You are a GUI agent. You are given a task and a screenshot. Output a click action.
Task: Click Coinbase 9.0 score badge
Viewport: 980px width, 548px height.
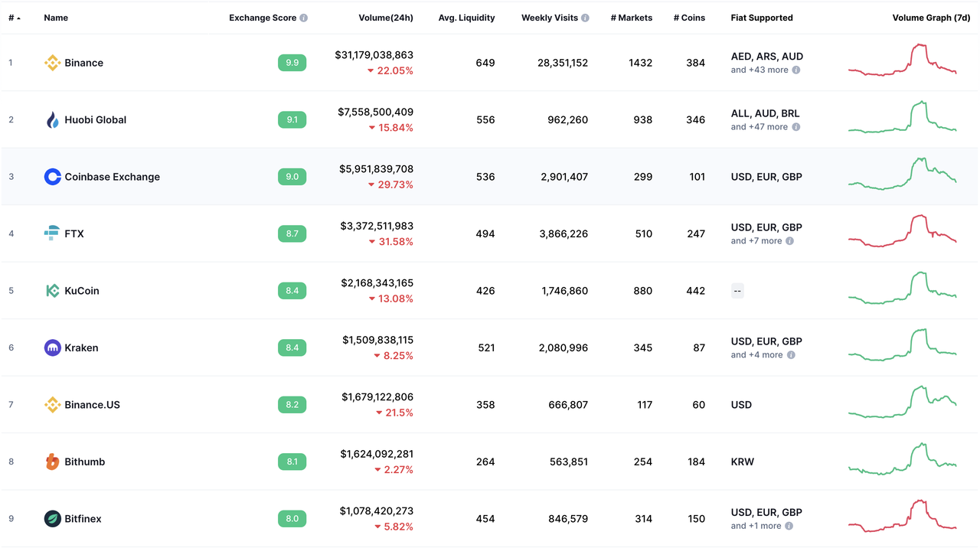[x=292, y=177]
